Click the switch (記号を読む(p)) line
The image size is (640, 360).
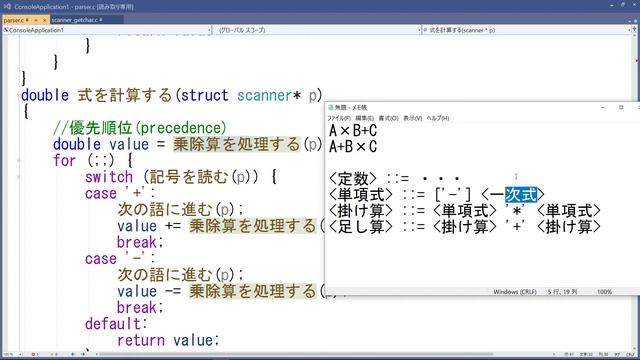click(181, 177)
